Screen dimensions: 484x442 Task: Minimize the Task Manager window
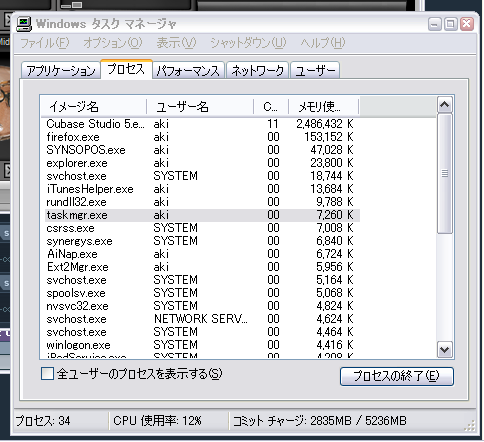click(x=435, y=24)
